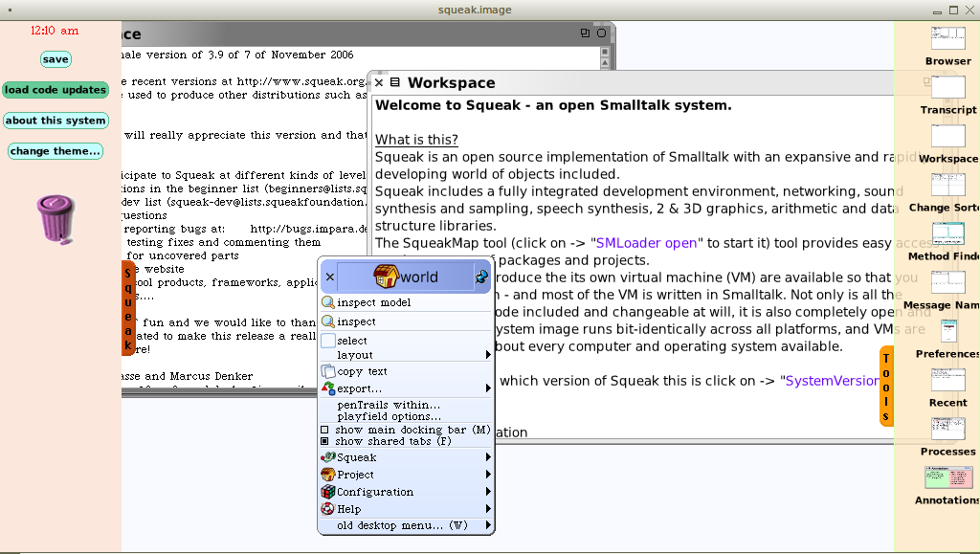
Task: Open the Tools side flap tab
Action: click(886, 386)
